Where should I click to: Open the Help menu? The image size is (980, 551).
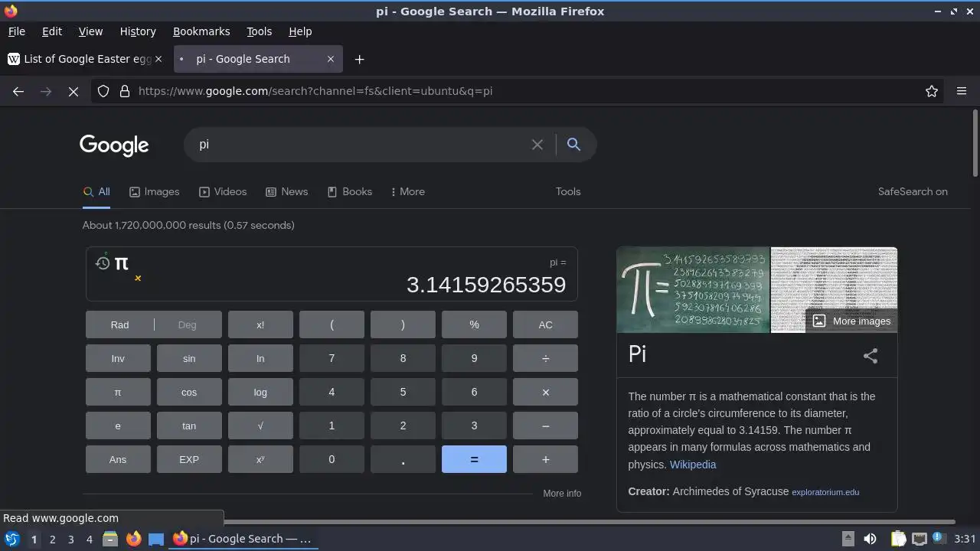click(300, 31)
